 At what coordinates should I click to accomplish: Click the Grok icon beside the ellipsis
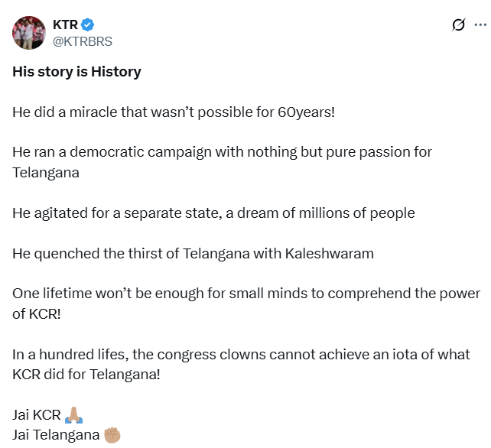(x=458, y=25)
